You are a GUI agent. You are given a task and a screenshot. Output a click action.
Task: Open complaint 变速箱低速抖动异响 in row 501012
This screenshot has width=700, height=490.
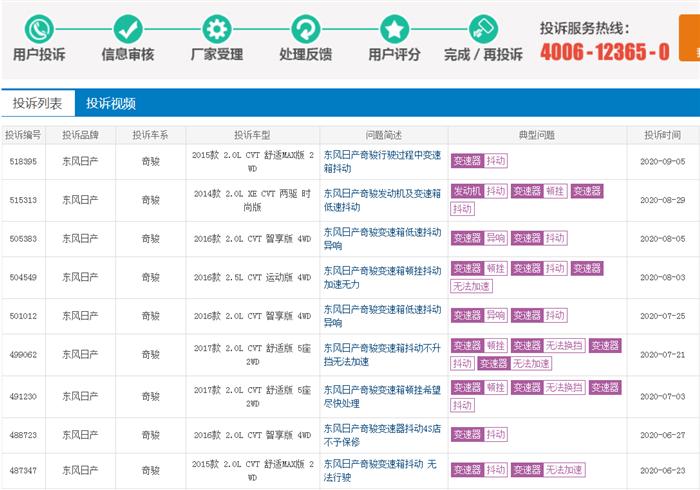[382, 316]
